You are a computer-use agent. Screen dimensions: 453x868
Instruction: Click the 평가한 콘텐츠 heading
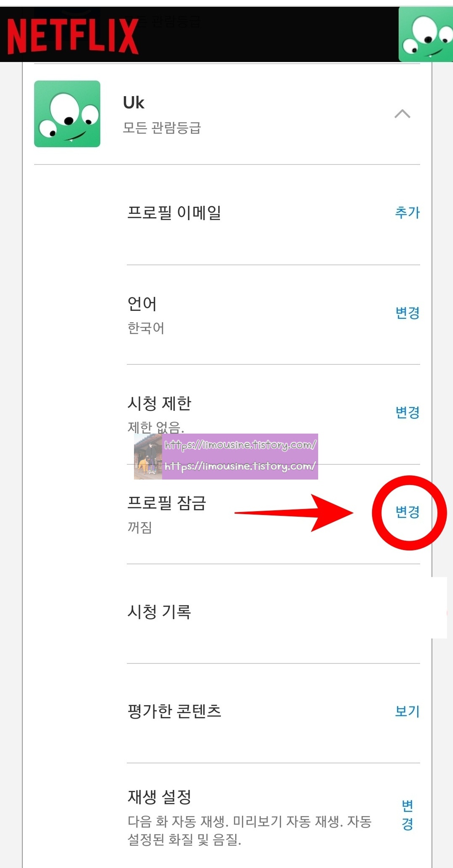[174, 711]
